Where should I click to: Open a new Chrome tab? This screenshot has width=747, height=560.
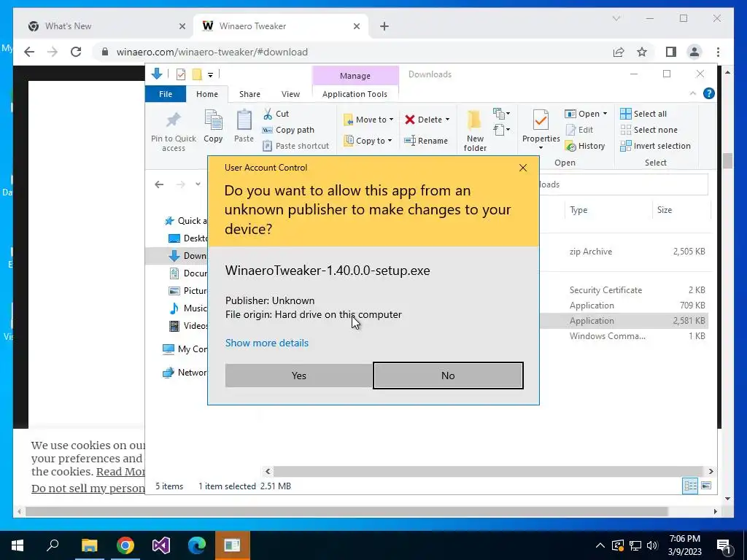(384, 26)
